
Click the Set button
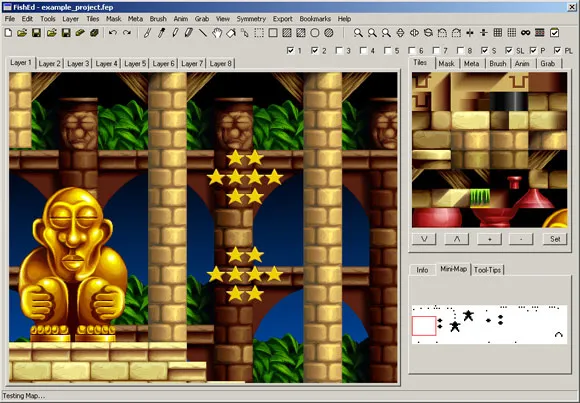tap(555, 239)
